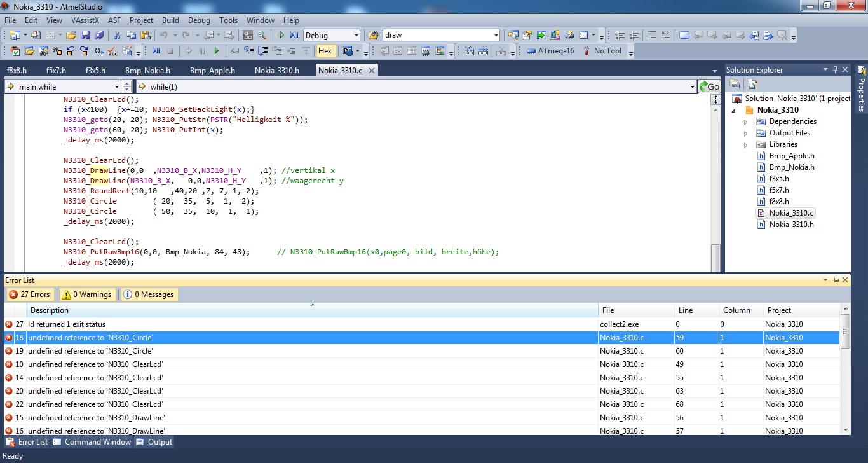Viewport: 868px width, 463px height.
Task: Switch to the Nokia_3310.h tab
Action: (x=276, y=70)
